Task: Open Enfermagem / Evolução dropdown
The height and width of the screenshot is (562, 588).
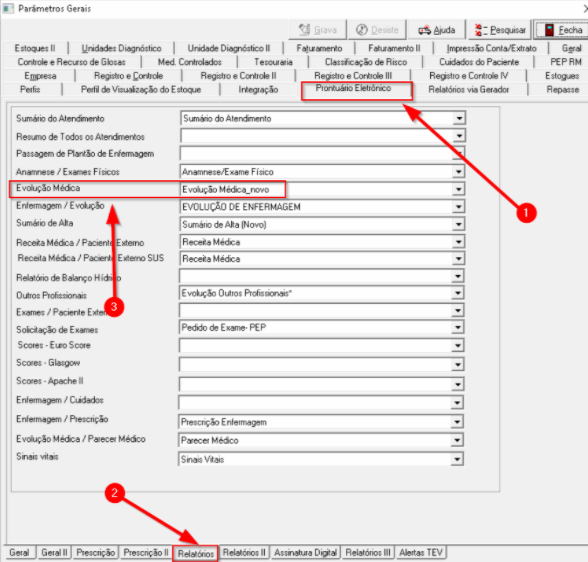Action: tap(459, 207)
